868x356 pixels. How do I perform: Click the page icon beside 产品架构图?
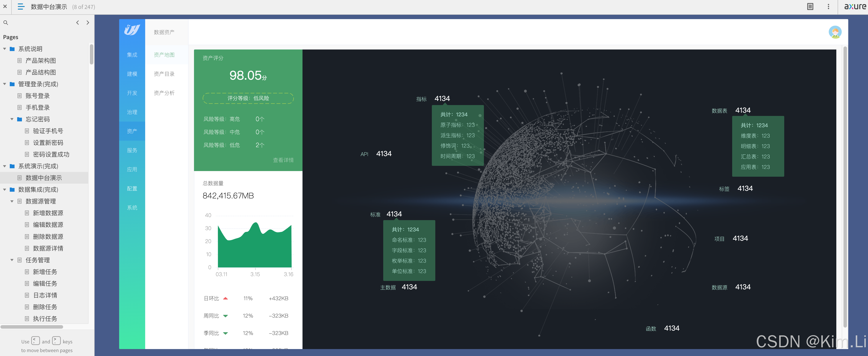[x=20, y=61]
